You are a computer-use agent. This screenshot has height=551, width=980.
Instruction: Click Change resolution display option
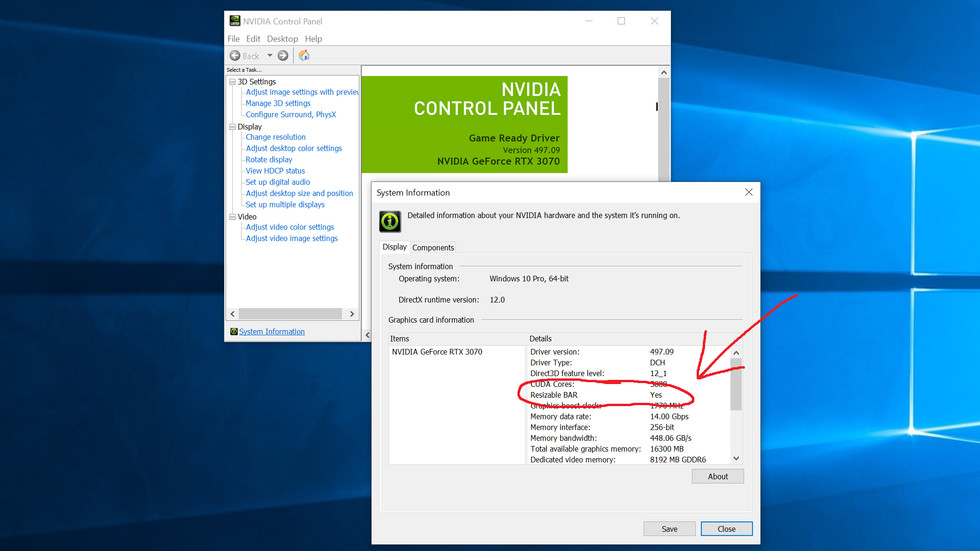click(274, 136)
